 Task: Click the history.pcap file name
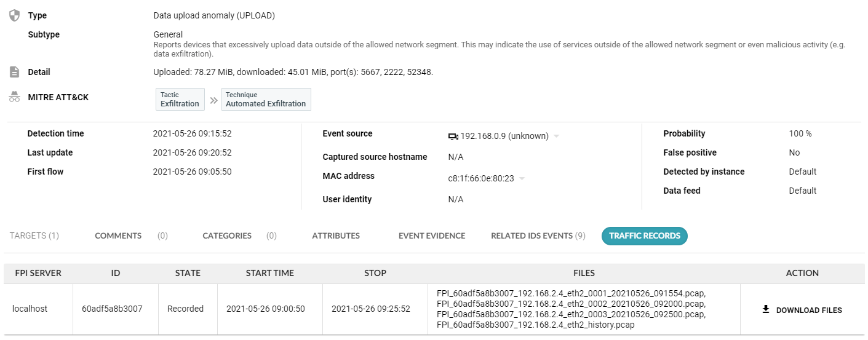[535, 325]
